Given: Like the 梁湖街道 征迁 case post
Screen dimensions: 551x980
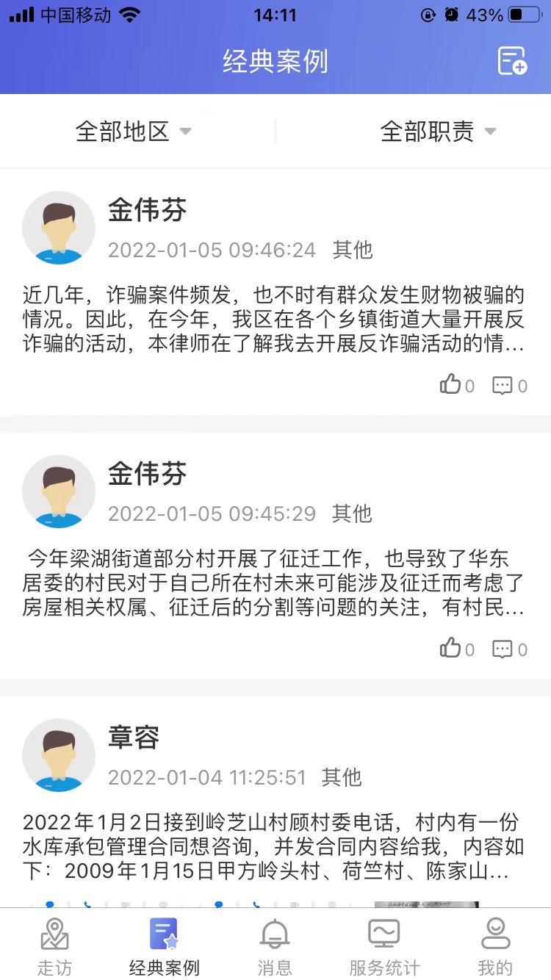Looking at the screenshot, I should pos(450,648).
